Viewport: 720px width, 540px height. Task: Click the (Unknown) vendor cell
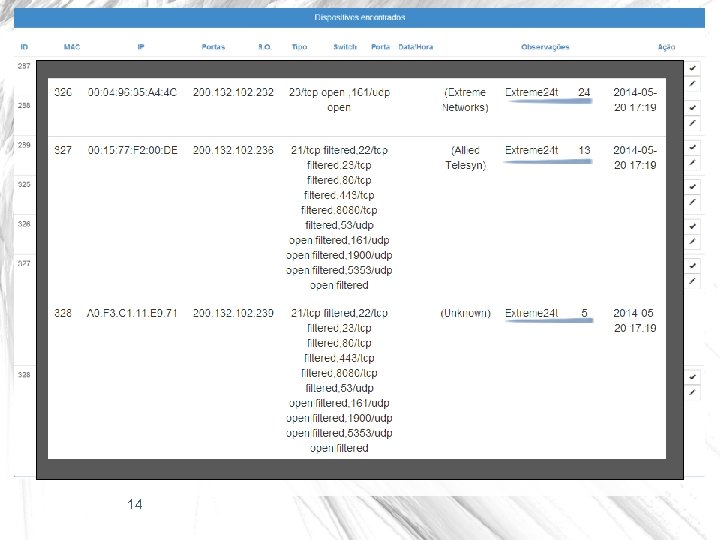(465, 313)
